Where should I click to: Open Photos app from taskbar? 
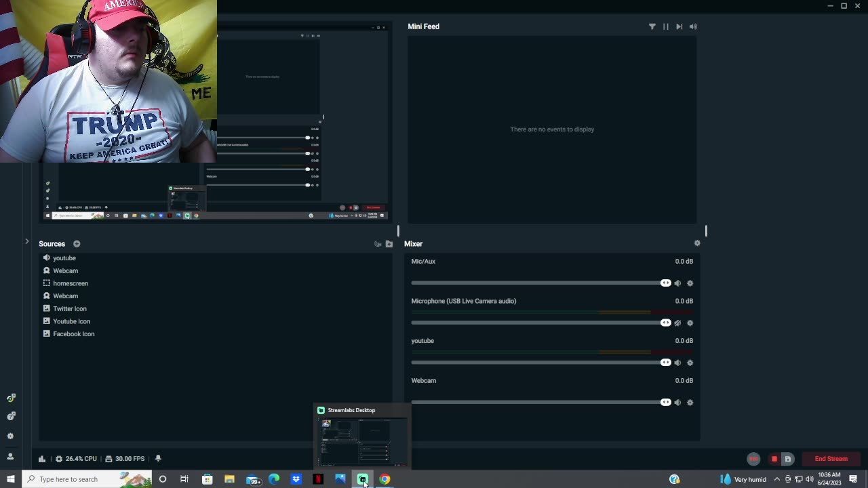point(340,479)
